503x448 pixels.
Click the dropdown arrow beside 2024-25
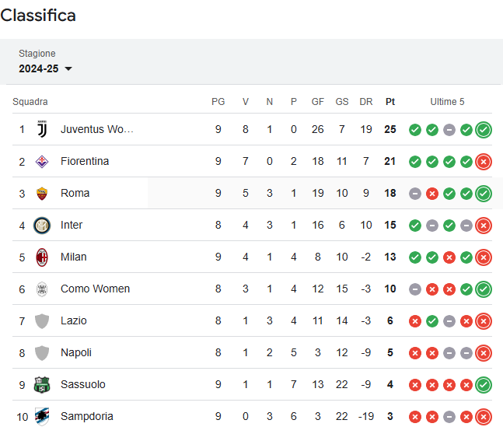pos(68,68)
